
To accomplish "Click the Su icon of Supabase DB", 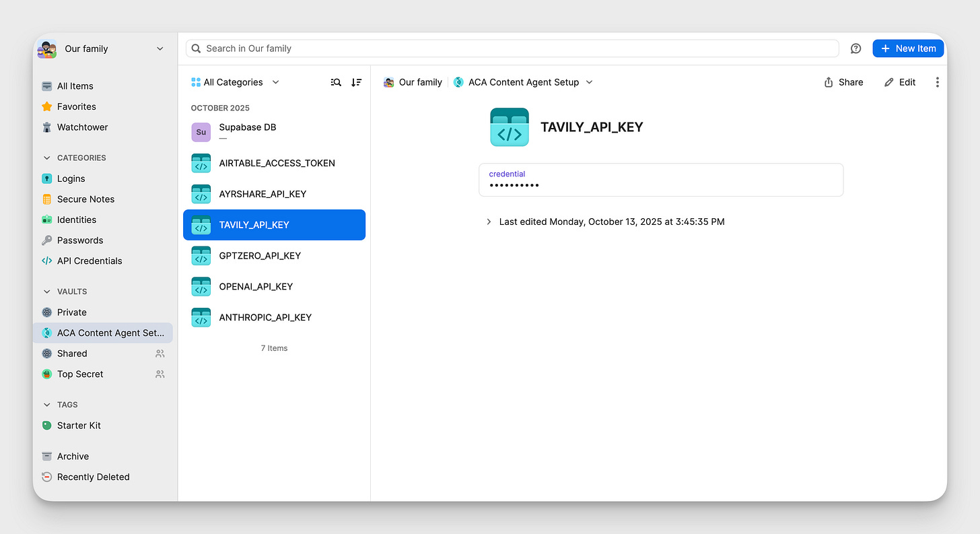I will coord(201,133).
